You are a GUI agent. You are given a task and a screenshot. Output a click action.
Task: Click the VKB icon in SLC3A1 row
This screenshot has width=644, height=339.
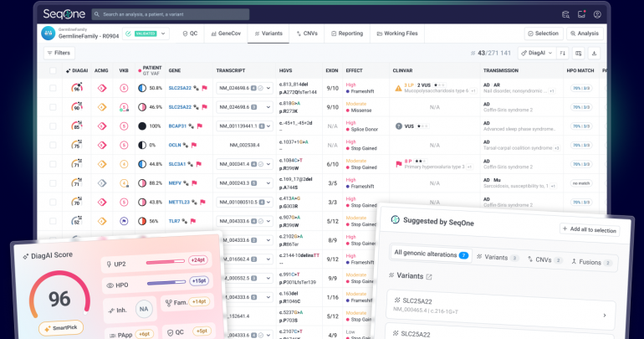pyautogui.click(x=124, y=164)
